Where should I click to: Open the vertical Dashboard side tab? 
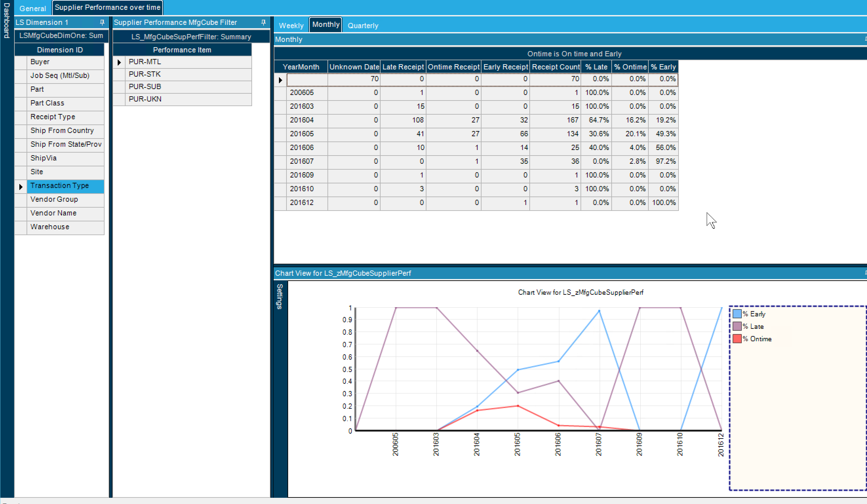(x=6, y=21)
